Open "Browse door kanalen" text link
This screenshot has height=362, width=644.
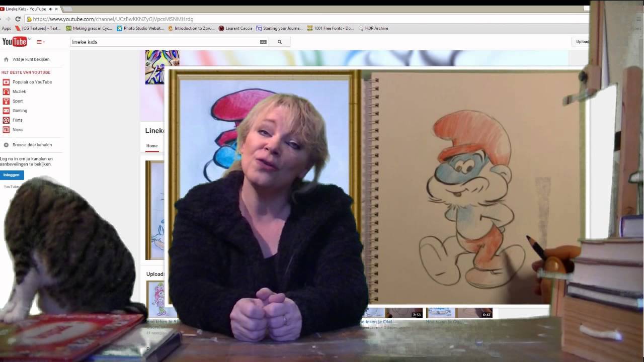pyautogui.click(x=32, y=145)
